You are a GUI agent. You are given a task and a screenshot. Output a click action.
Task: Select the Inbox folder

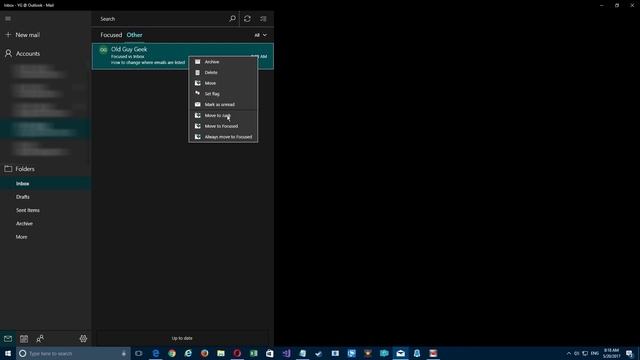point(45,184)
